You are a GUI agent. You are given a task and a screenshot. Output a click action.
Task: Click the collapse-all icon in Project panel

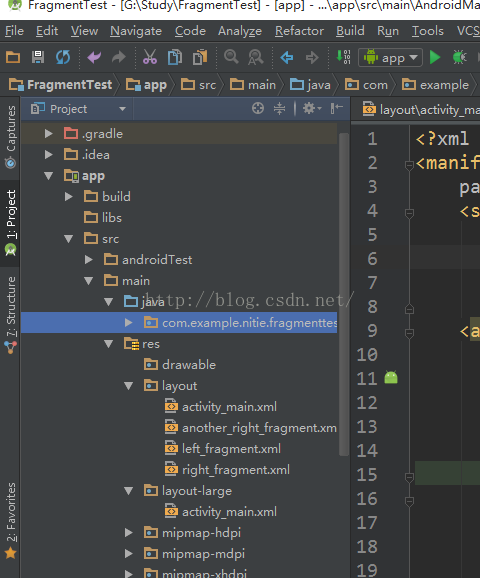point(279,108)
